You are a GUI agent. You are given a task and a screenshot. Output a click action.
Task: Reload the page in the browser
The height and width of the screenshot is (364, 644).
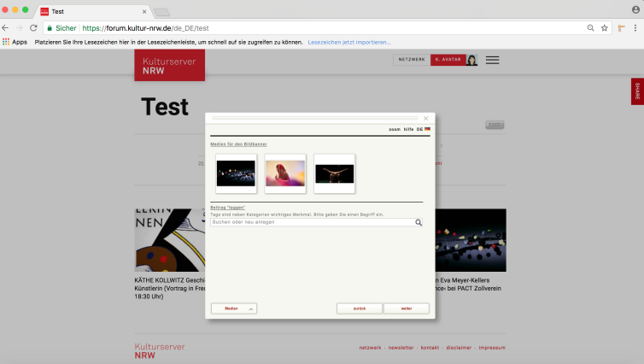33,27
